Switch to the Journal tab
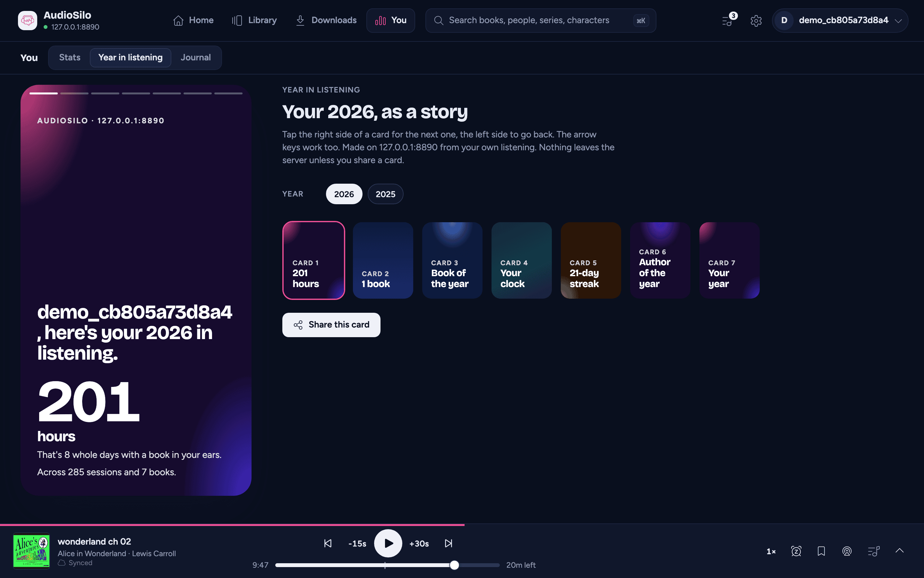Viewport: 924px width, 578px height. [195, 58]
